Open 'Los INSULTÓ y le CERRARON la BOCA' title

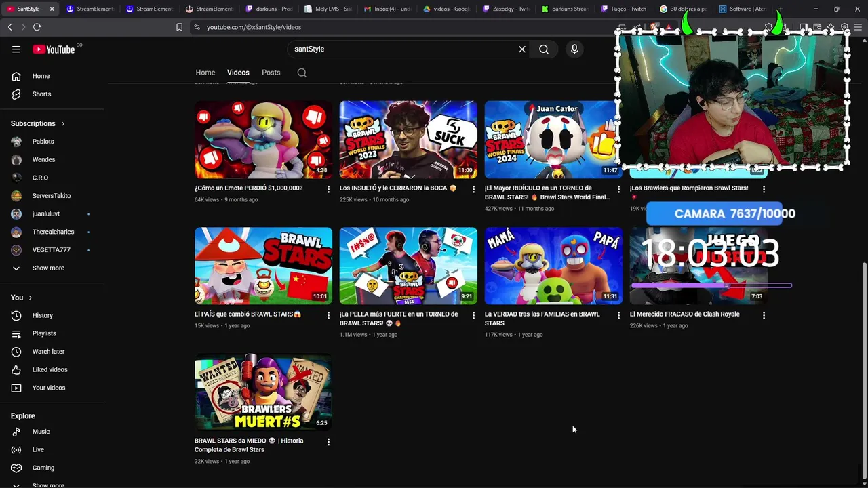[x=398, y=188]
